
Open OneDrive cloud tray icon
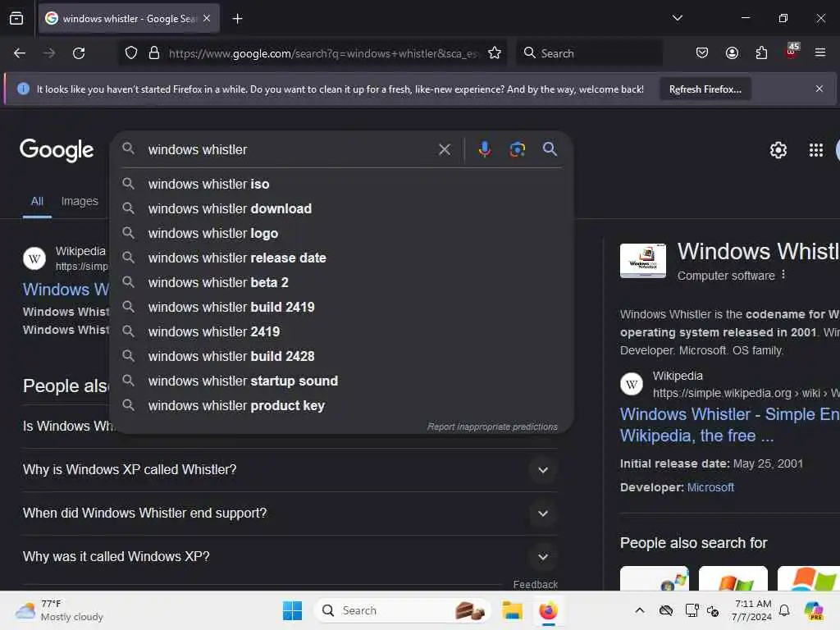tap(666, 610)
